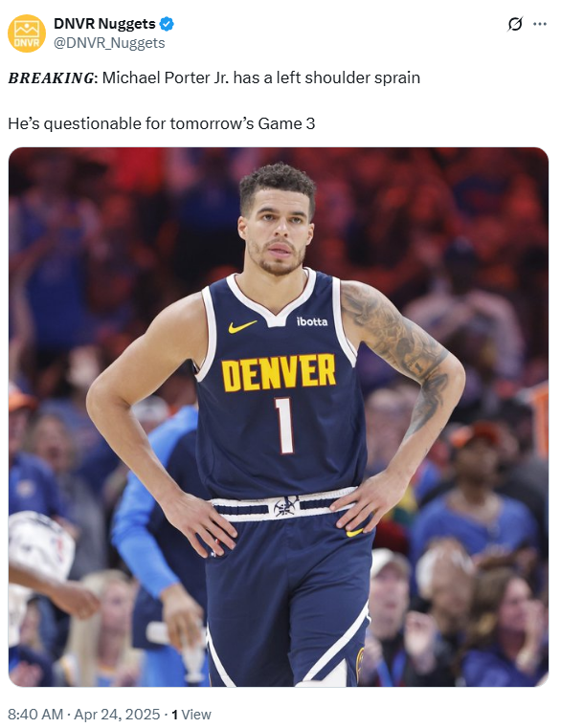Image resolution: width=561 pixels, height=728 pixels.
Task: Open the DNVR profile avatar
Action: point(27,33)
